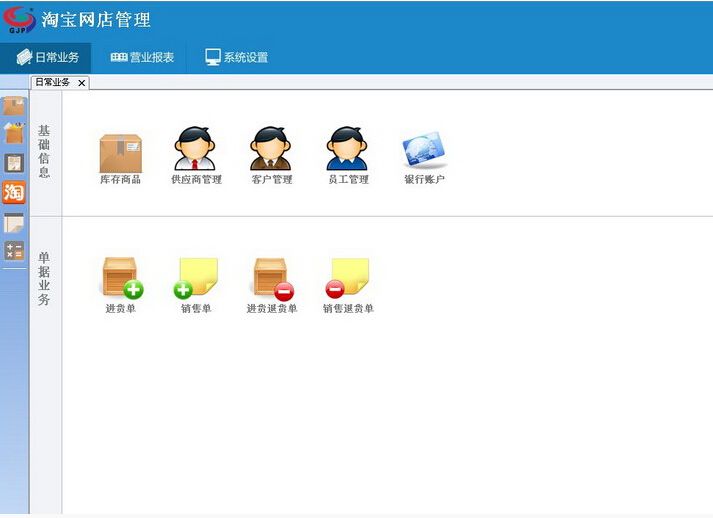Create a 销售单 sales order
The width and height of the screenshot is (713, 518).
[196, 277]
